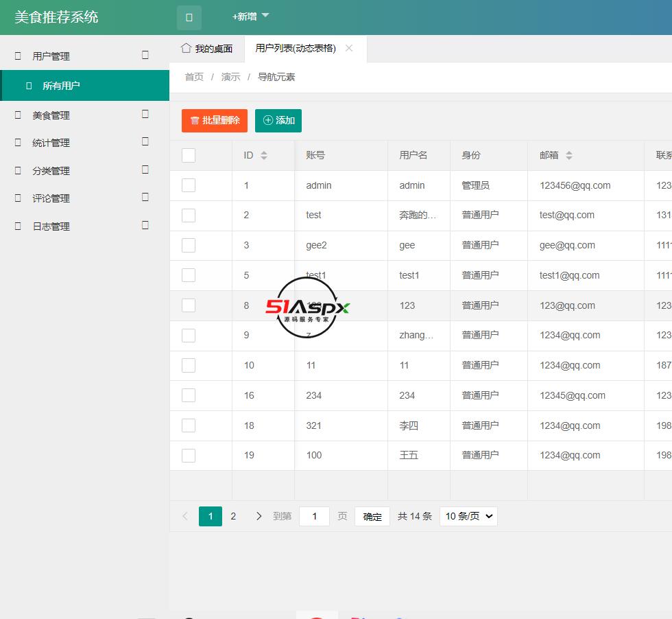Image resolution: width=672 pixels, height=619 pixels.
Task: Check the checkbox for user admin
Action: [x=188, y=185]
